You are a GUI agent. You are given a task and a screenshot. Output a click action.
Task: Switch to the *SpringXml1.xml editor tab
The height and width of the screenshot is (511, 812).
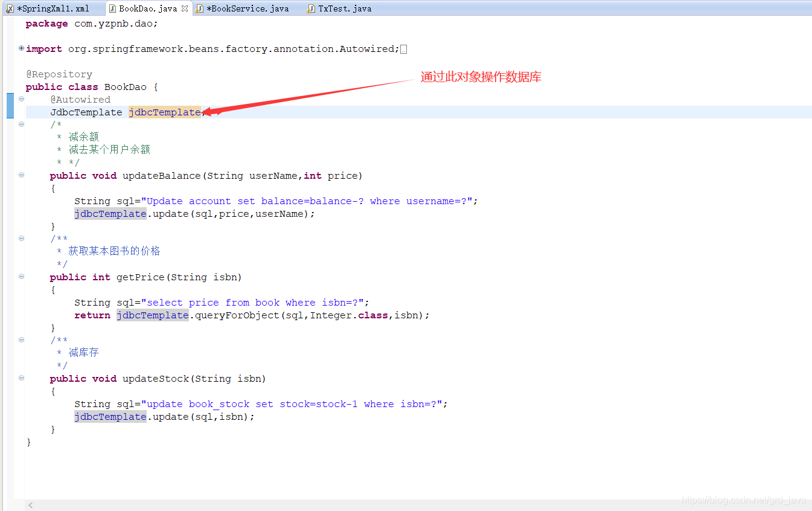[48, 8]
